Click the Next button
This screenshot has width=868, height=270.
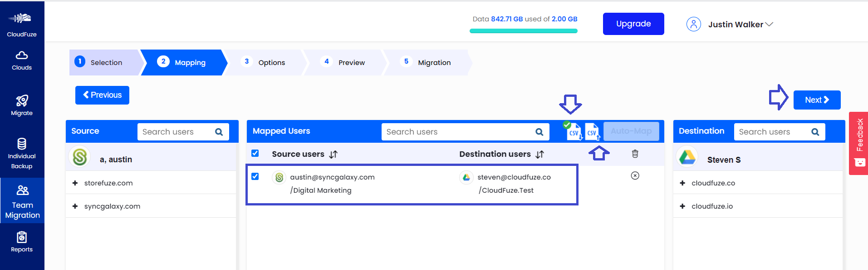pos(817,100)
